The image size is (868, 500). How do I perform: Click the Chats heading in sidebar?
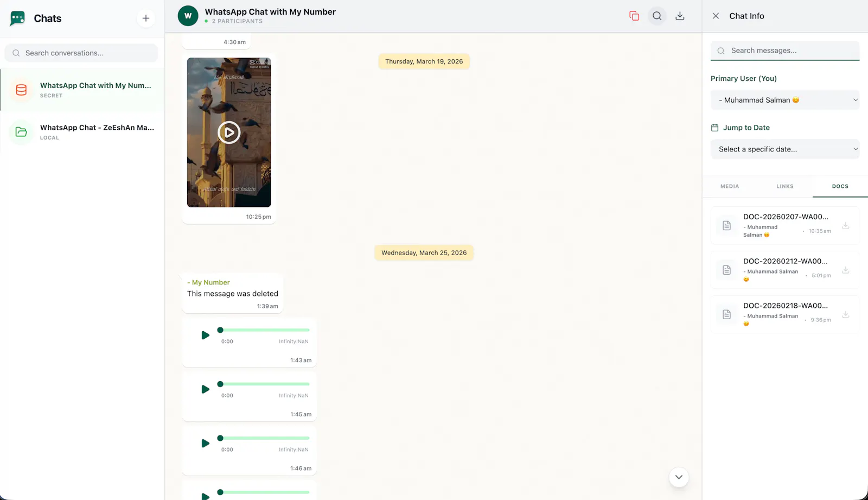point(48,18)
